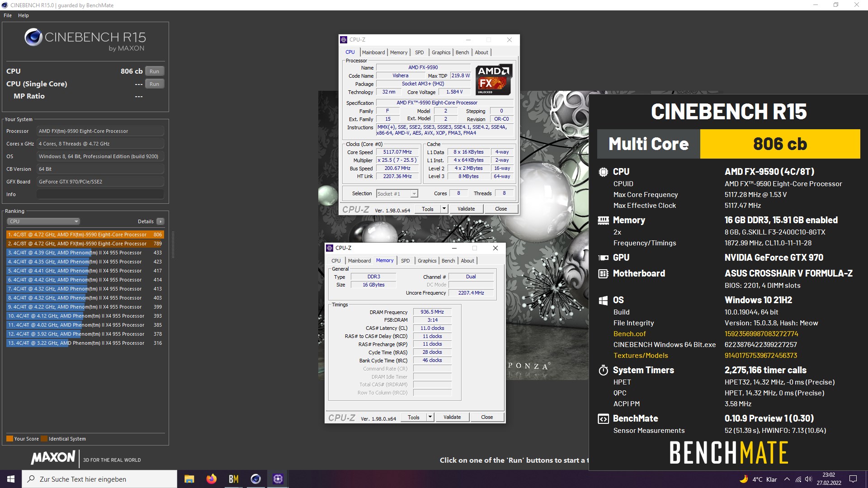The height and width of the screenshot is (488, 868).
Task: Switch to CPU tab in lower CPU-Z
Action: click(x=336, y=261)
